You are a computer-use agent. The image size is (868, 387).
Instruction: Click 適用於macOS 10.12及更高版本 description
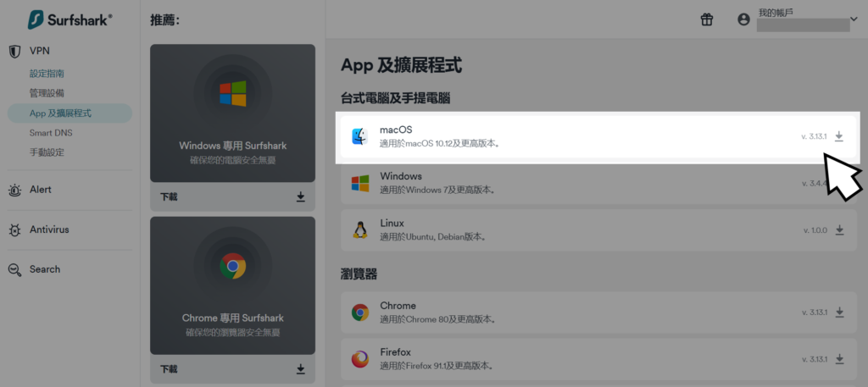click(441, 144)
